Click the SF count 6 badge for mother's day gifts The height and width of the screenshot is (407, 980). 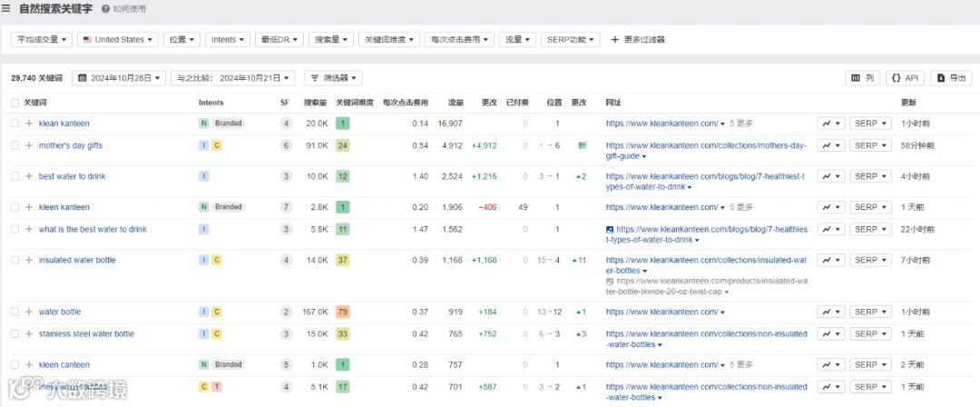click(x=286, y=145)
